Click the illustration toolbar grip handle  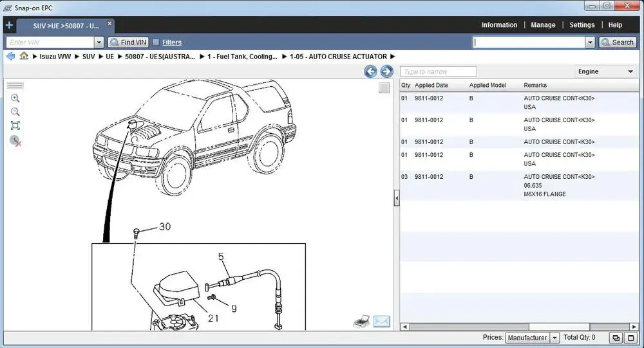point(15,86)
